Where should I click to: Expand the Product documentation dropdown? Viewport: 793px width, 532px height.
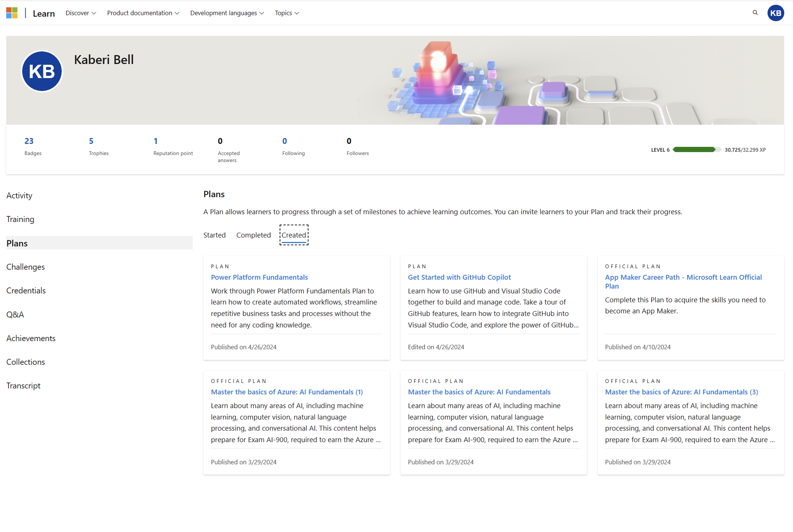point(142,12)
